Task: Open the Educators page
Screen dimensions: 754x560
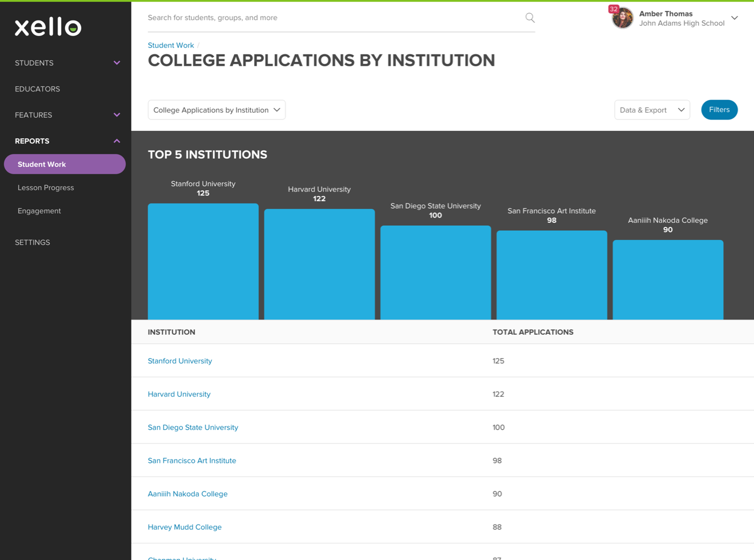Action: 38,89
